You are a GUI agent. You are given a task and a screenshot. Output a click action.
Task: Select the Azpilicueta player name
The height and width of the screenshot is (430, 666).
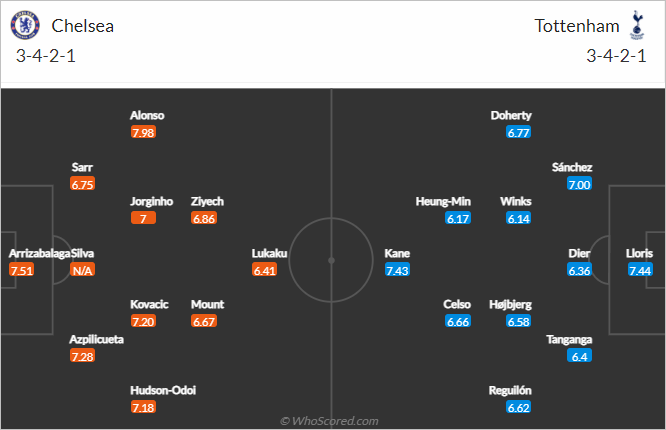click(x=96, y=339)
